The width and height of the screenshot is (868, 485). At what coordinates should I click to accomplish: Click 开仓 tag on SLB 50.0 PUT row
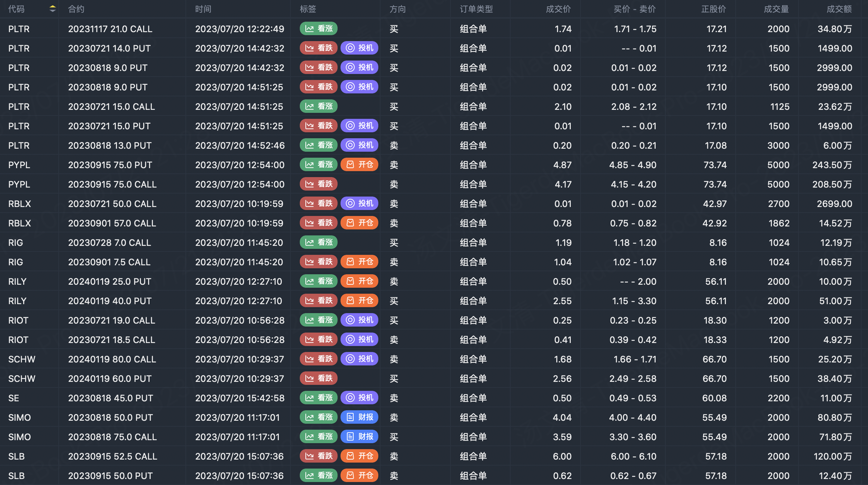click(x=359, y=476)
